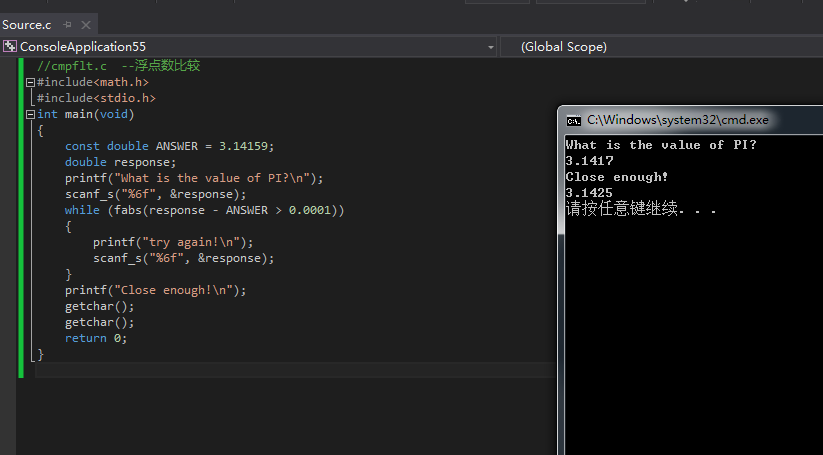Collapse the #include block outline

[x=30, y=82]
